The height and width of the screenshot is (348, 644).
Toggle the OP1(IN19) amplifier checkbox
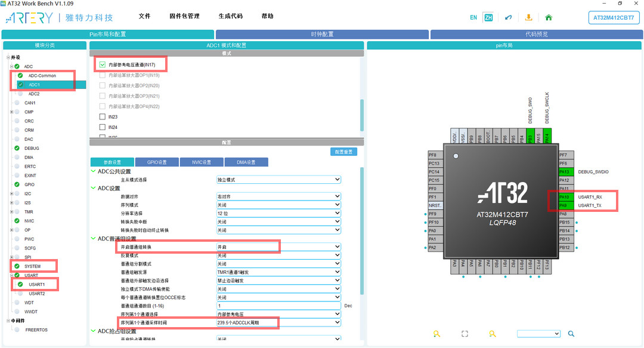pyautogui.click(x=103, y=75)
